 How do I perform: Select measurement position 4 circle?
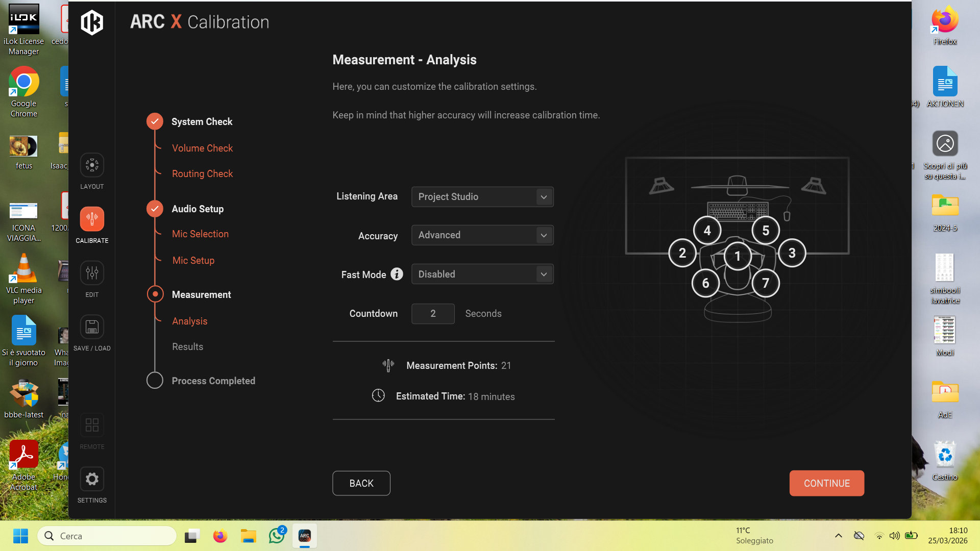pos(707,231)
